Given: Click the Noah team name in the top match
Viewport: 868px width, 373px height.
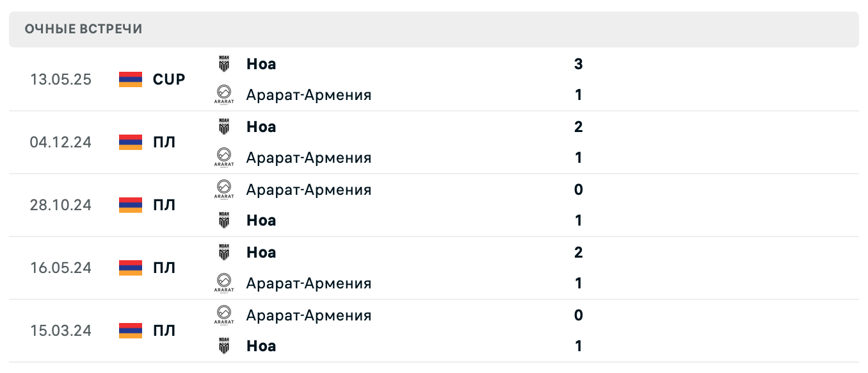Looking at the screenshot, I should coord(261,64).
